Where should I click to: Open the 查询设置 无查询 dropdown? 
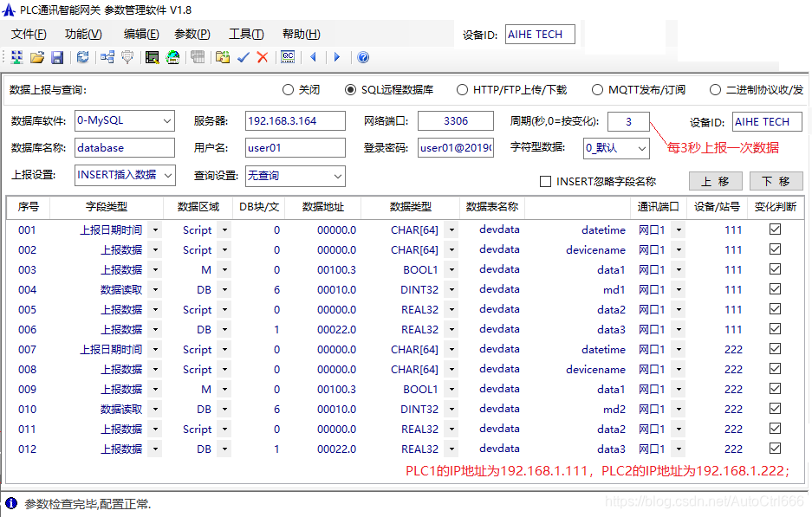296,176
